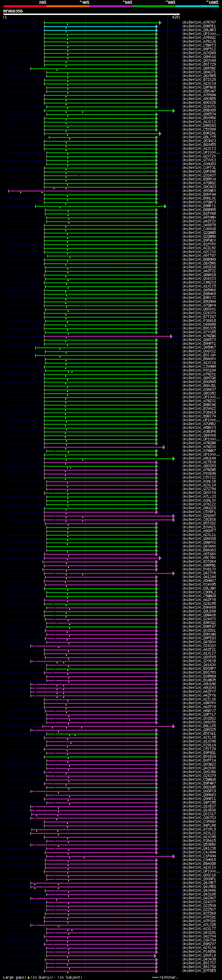The height and width of the screenshot is (980, 222).
Task: Select the UniRef100_Q84U71 label
Action: [199, 72]
